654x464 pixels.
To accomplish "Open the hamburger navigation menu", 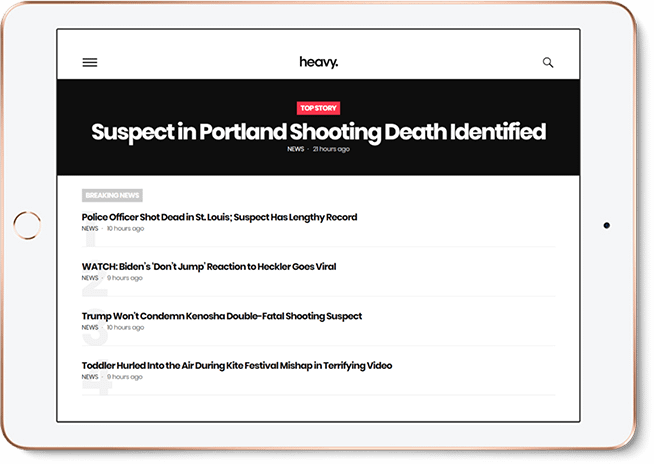I will coord(90,62).
